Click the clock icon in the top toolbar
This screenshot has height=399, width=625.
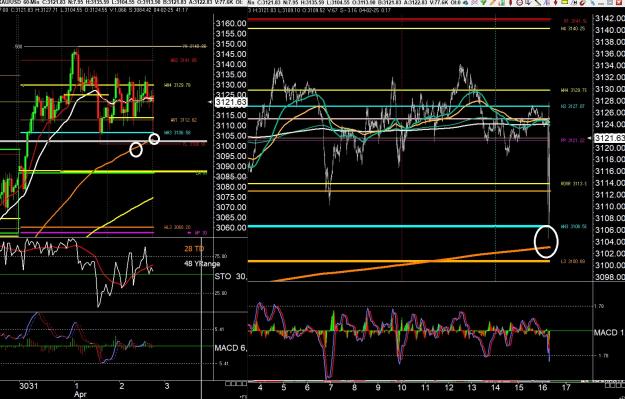(520, 2)
